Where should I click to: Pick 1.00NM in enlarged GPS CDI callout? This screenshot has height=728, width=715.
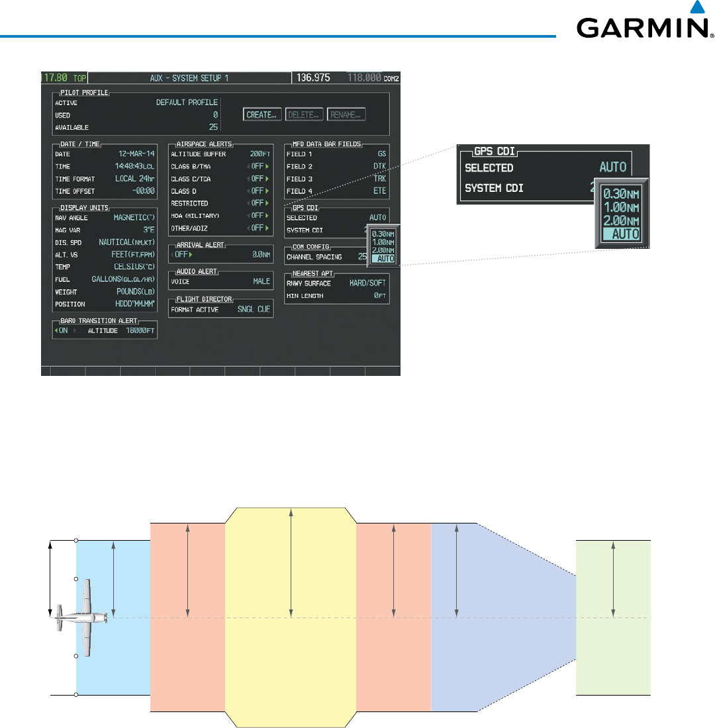click(x=621, y=208)
